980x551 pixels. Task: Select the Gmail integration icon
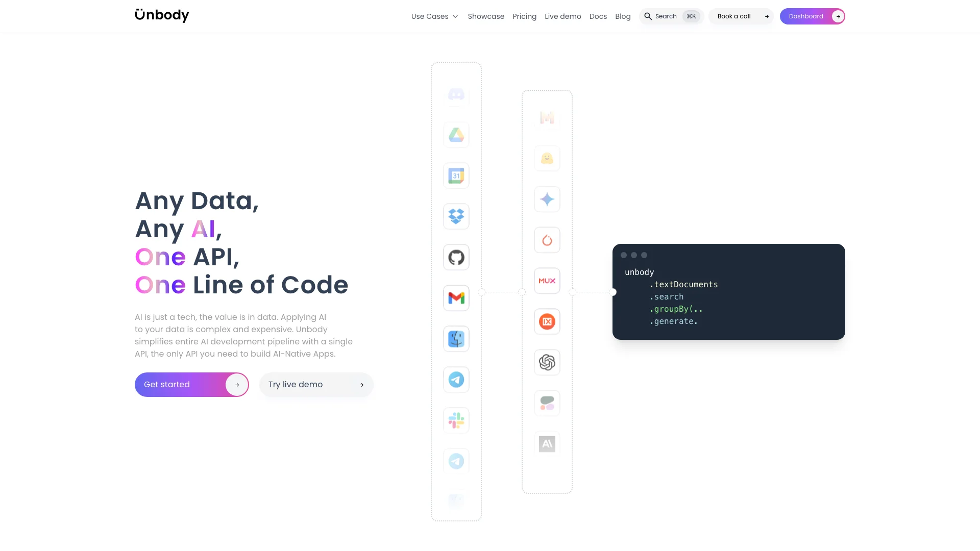[456, 297]
